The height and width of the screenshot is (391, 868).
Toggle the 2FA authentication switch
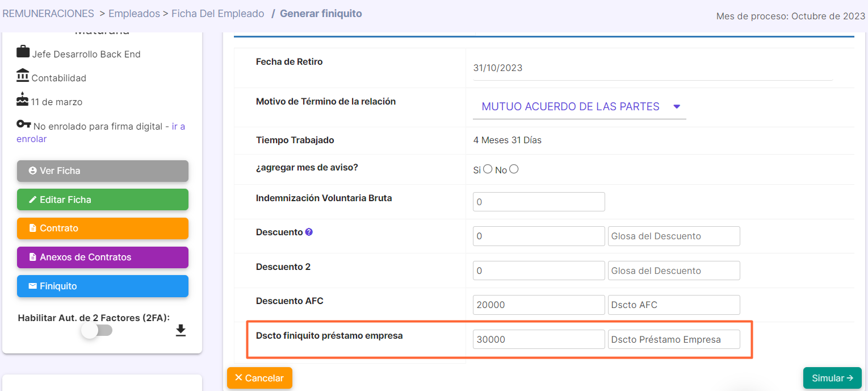[x=97, y=330]
